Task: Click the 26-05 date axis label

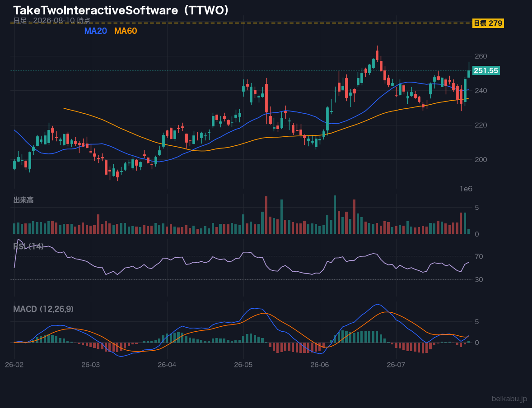Action: coord(243,365)
